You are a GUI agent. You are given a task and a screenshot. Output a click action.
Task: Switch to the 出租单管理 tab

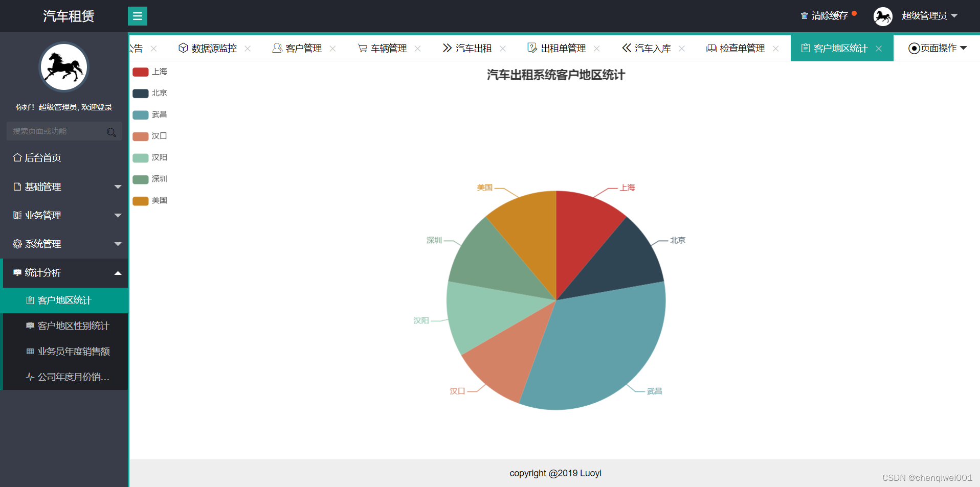563,48
